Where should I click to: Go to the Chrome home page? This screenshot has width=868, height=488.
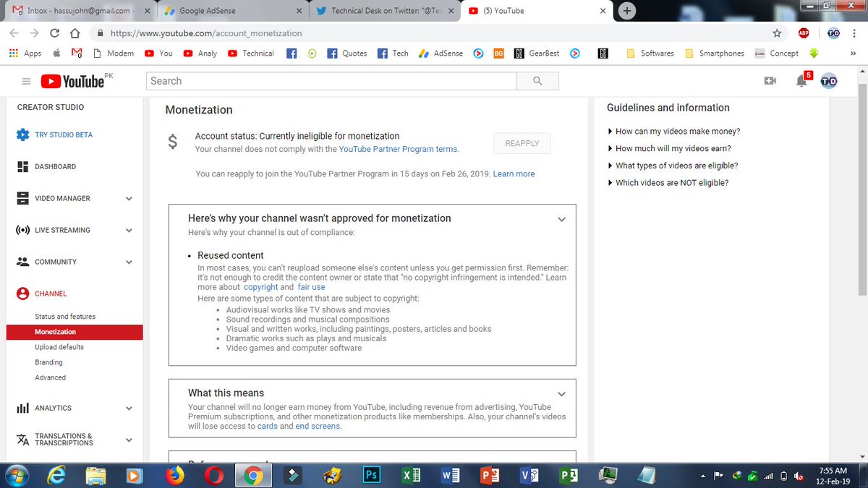75,33
